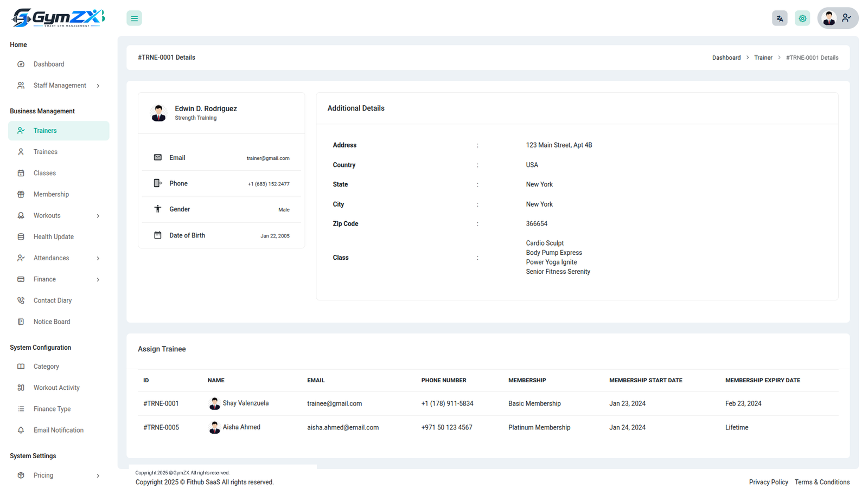Click the phone value +1 (683) 152-2477

(x=269, y=184)
